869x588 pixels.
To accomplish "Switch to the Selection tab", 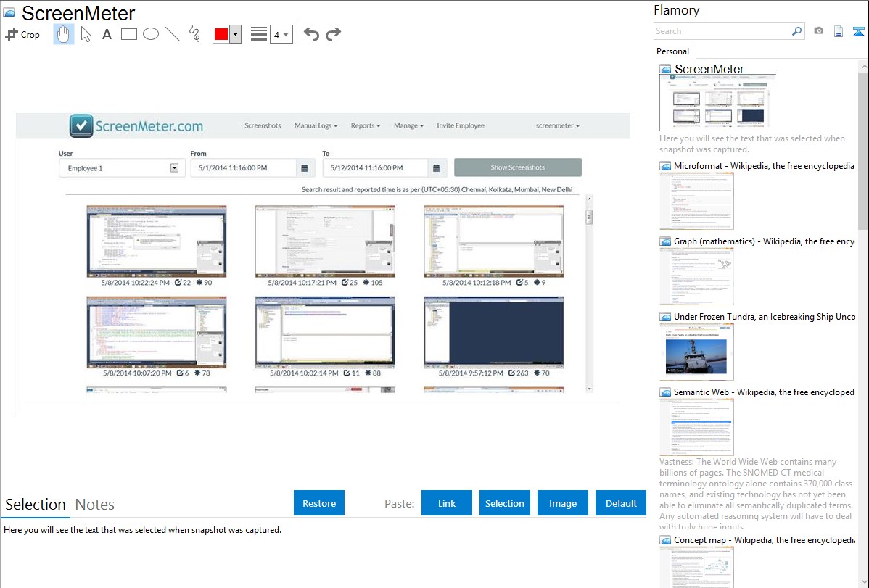I will point(36,505).
